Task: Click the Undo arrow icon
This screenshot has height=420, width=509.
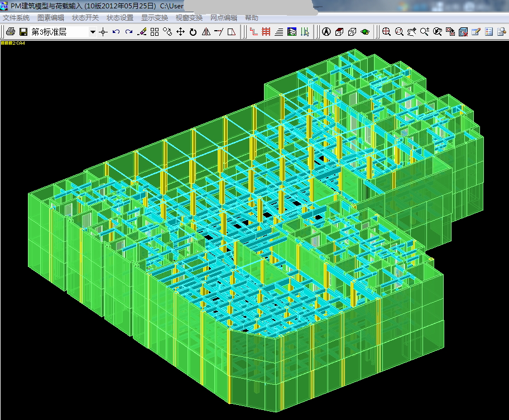Action: tap(116, 32)
